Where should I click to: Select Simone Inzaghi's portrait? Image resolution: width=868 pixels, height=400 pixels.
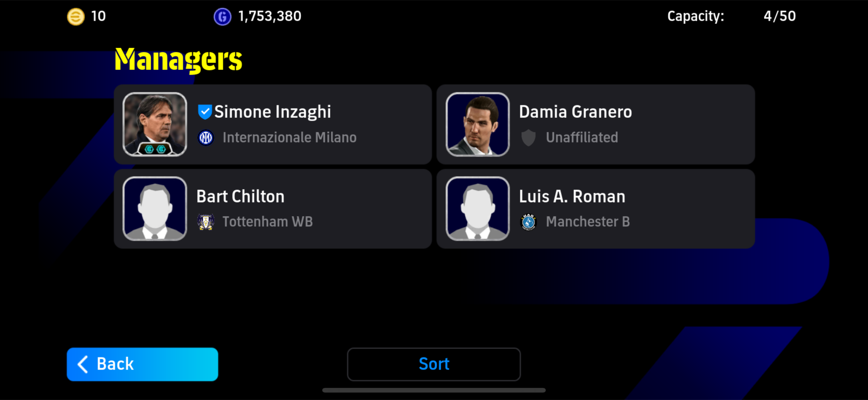tap(155, 124)
